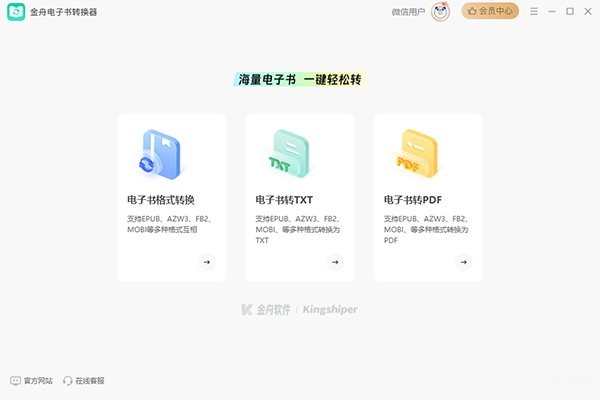600x400 pixels.
Task: Click arrow button on 电子书转TXT card
Action: click(x=335, y=262)
